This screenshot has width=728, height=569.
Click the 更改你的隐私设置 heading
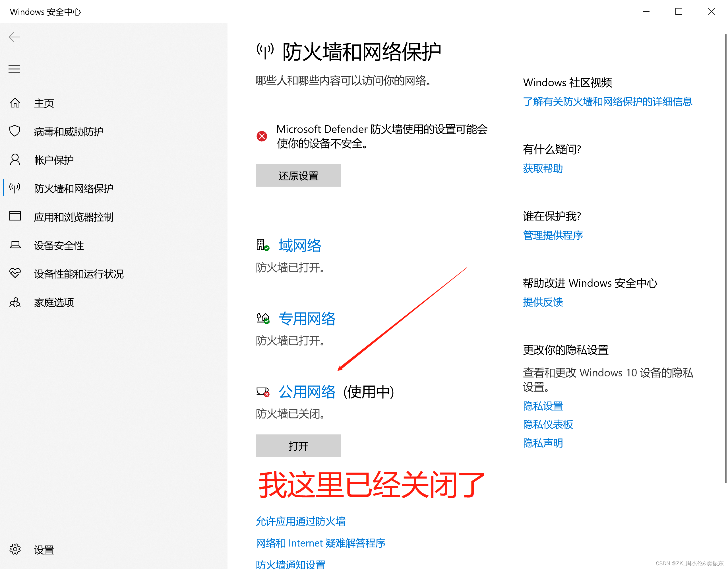pyautogui.click(x=566, y=350)
